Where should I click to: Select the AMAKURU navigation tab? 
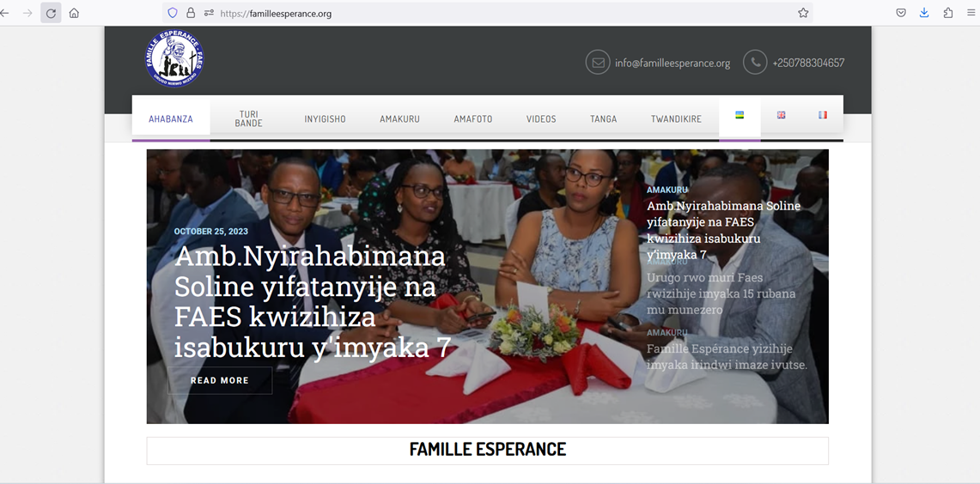coord(399,118)
